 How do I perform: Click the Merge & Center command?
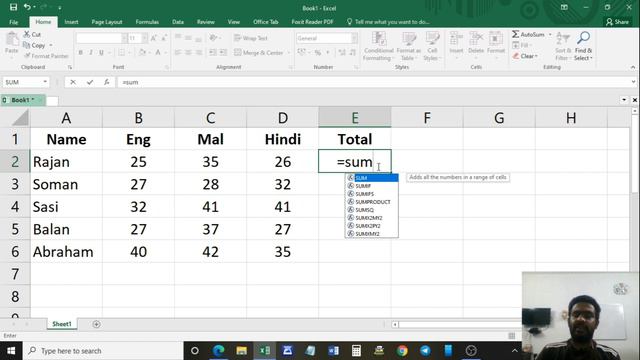(x=259, y=53)
